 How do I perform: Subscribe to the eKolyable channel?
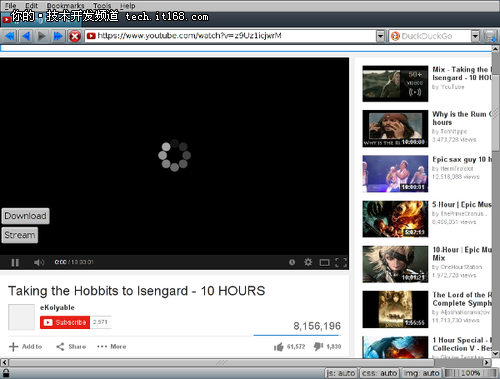[x=65, y=322]
